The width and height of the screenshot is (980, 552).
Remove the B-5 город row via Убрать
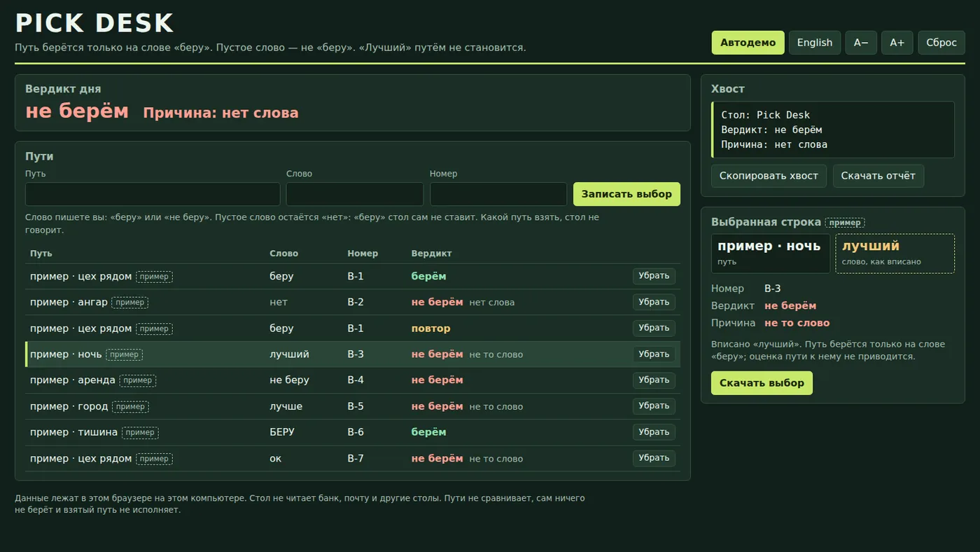point(654,406)
